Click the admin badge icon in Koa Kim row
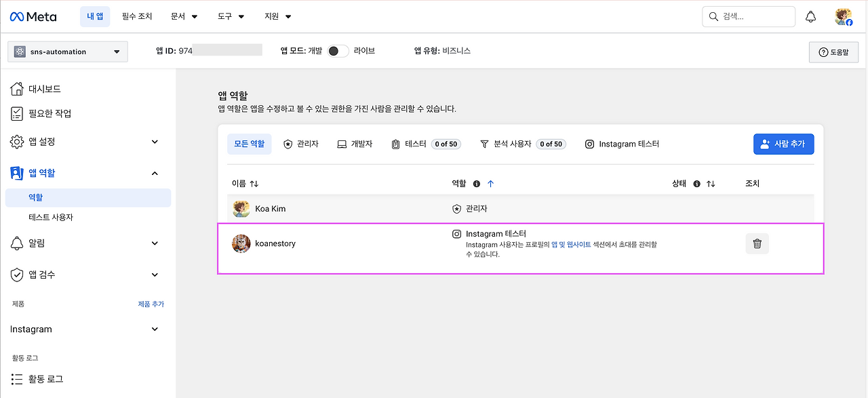Viewport: 868px width, 398px height. click(x=457, y=209)
